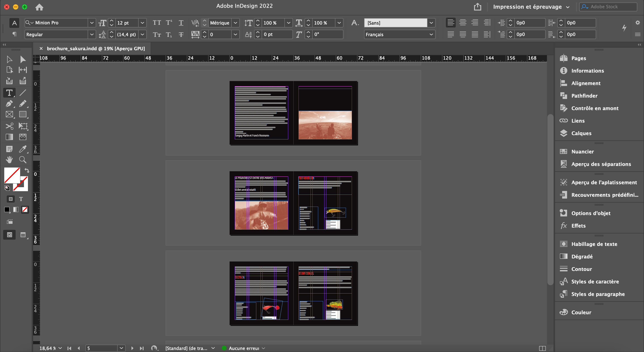The width and height of the screenshot is (644, 352).
Task: Enable center paragraph alignment
Action: (463, 23)
